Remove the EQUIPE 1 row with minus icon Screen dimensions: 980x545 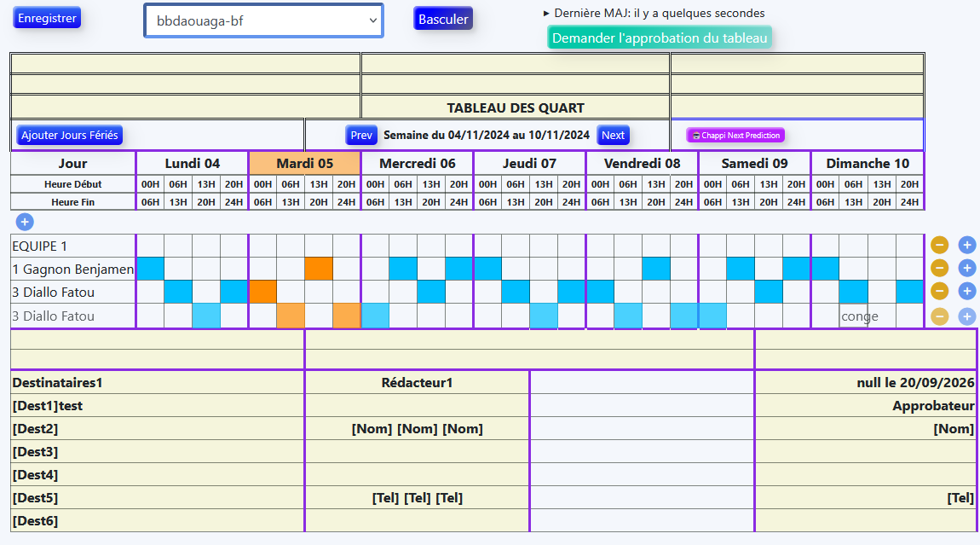pos(939,246)
